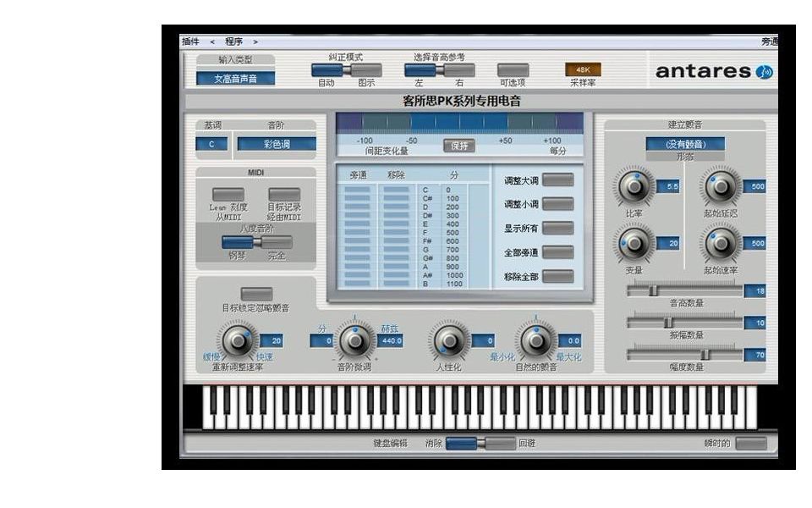Viewport: 812px width, 508px height.
Task: Toggle the 选择音高参考 switch between 左 and 右
Action: [x=439, y=70]
